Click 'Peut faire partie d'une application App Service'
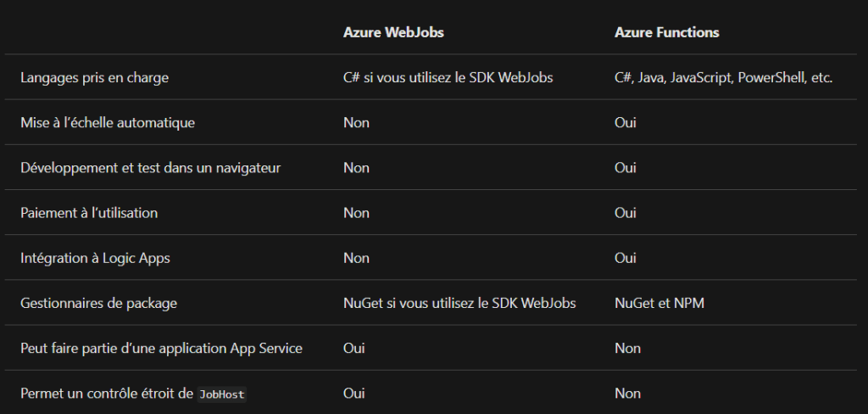The width and height of the screenshot is (868, 414). click(x=161, y=348)
